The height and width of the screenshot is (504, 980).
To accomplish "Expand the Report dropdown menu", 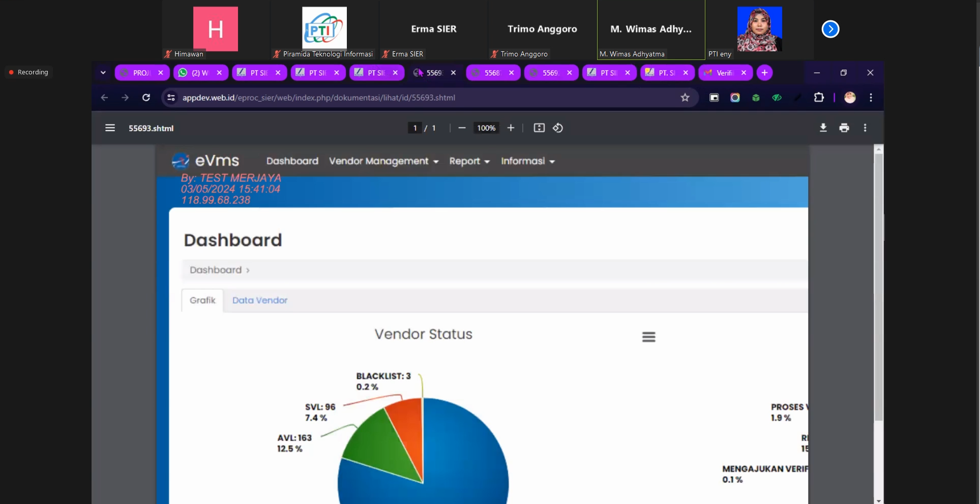I will (x=469, y=161).
